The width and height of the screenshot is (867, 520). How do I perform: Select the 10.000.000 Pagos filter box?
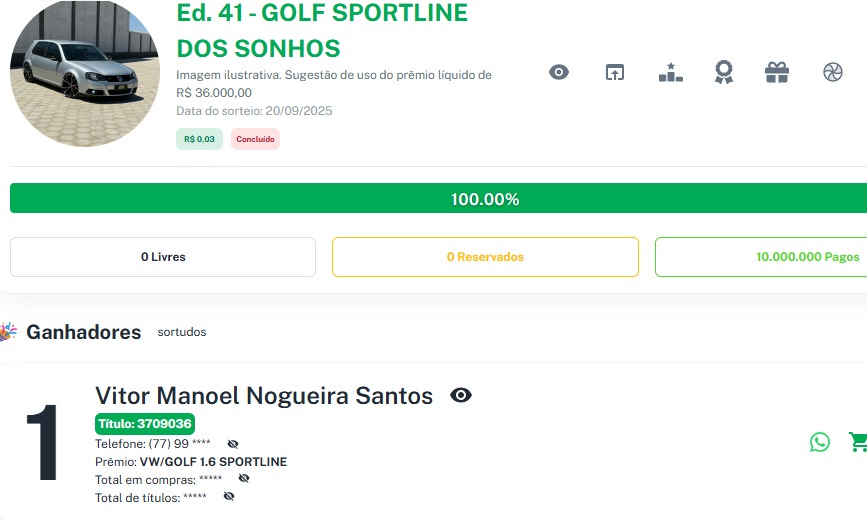pyautogui.click(x=761, y=257)
